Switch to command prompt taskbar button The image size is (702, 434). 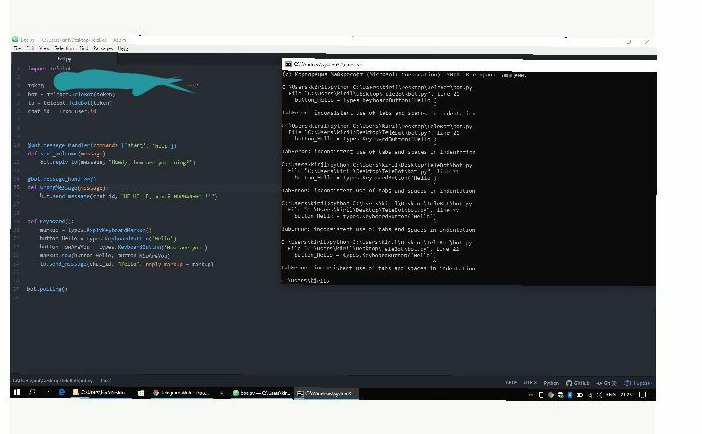(326, 393)
